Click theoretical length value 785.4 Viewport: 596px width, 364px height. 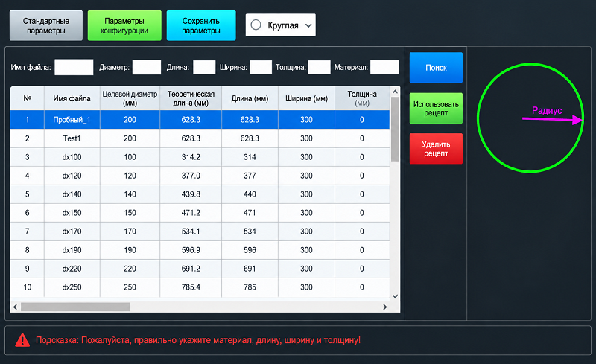click(191, 287)
